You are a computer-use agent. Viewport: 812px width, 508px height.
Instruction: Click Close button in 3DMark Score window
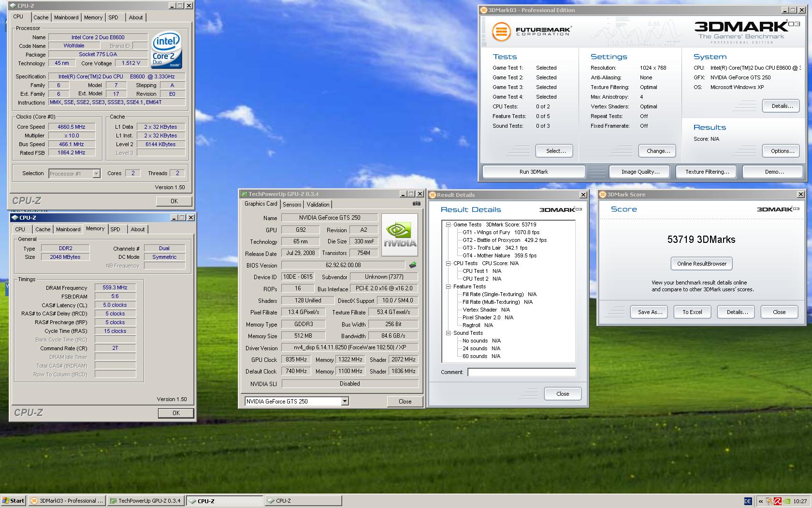779,312
